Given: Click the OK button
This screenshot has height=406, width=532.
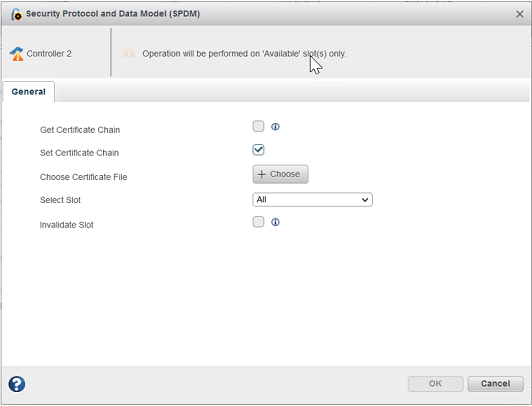Looking at the screenshot, I should (435, 384).
